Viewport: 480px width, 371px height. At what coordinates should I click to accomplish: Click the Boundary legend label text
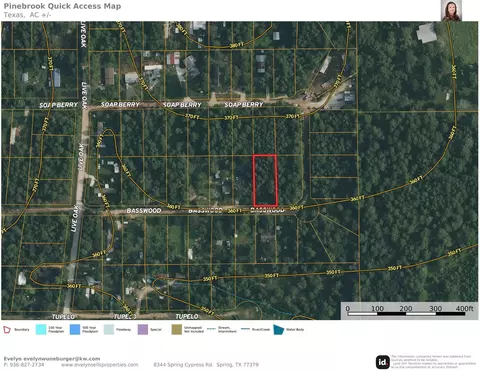(x=22, y=330)
